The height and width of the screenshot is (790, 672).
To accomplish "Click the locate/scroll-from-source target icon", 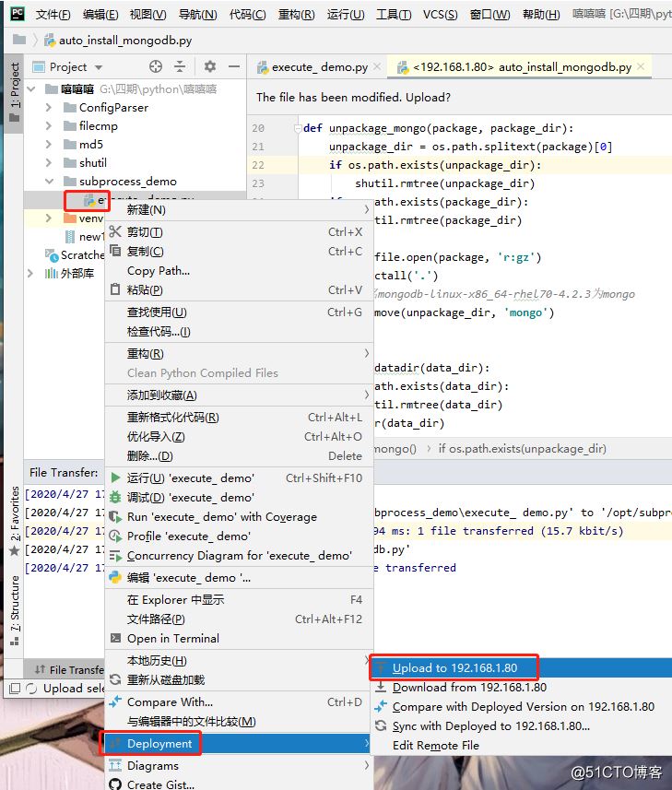I will [x=156, y=67].
